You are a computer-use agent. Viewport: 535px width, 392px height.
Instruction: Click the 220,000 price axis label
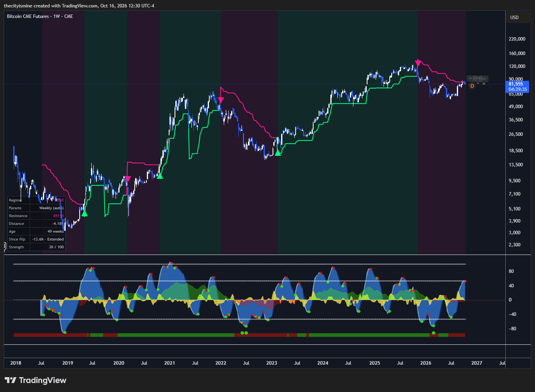coord(517,39)
